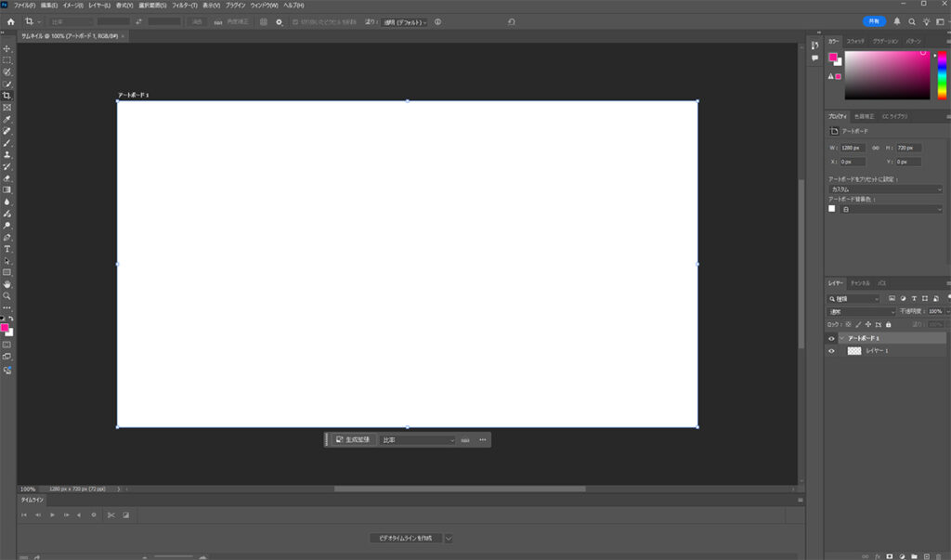Viewport: 951px width, 560px height.
Task: Toggle delete cropped pixels checkbox
Action: click(x=295, y=22)
